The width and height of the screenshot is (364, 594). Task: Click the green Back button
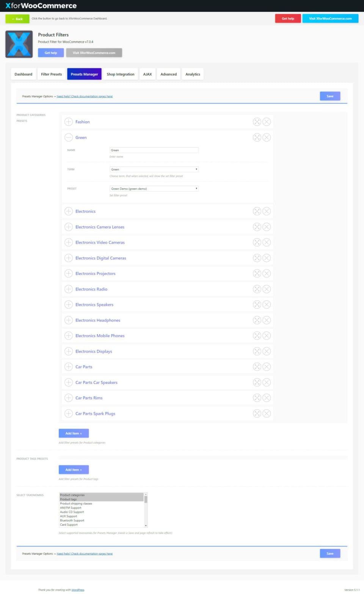tap(17, 19)
